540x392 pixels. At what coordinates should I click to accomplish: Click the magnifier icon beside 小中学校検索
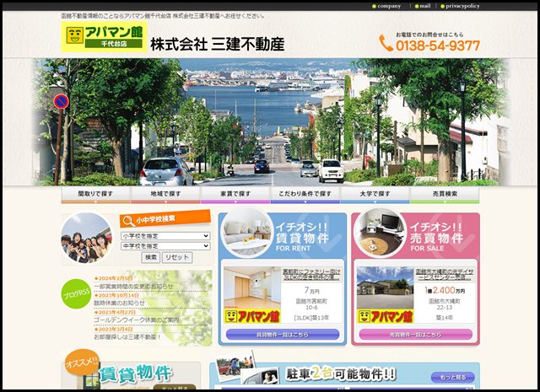[x=128, y=221]
